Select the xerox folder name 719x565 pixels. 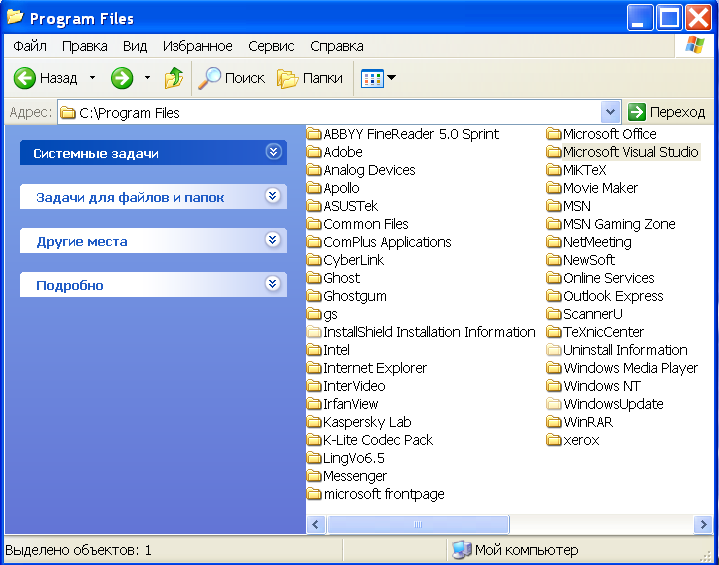pos(581,440)
